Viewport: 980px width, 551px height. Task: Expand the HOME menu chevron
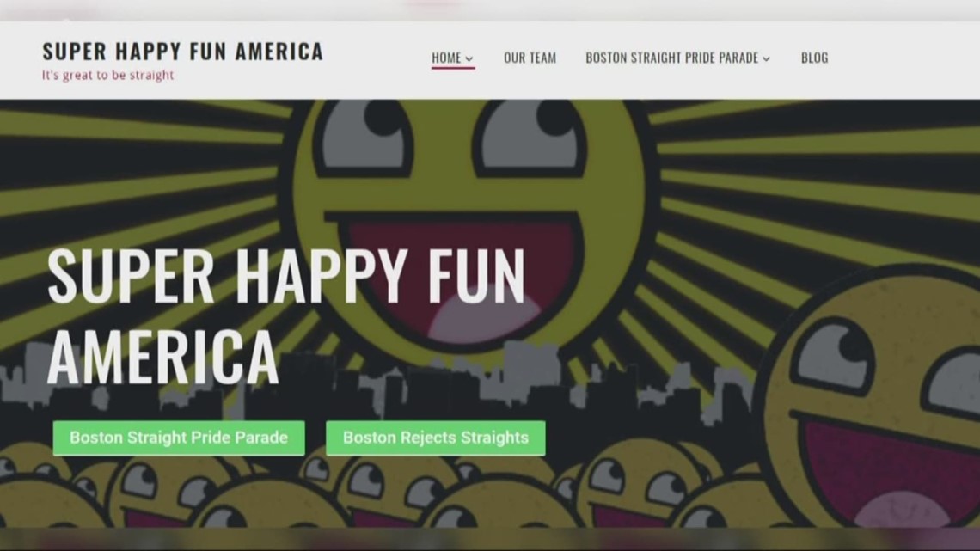pos(469,58)
